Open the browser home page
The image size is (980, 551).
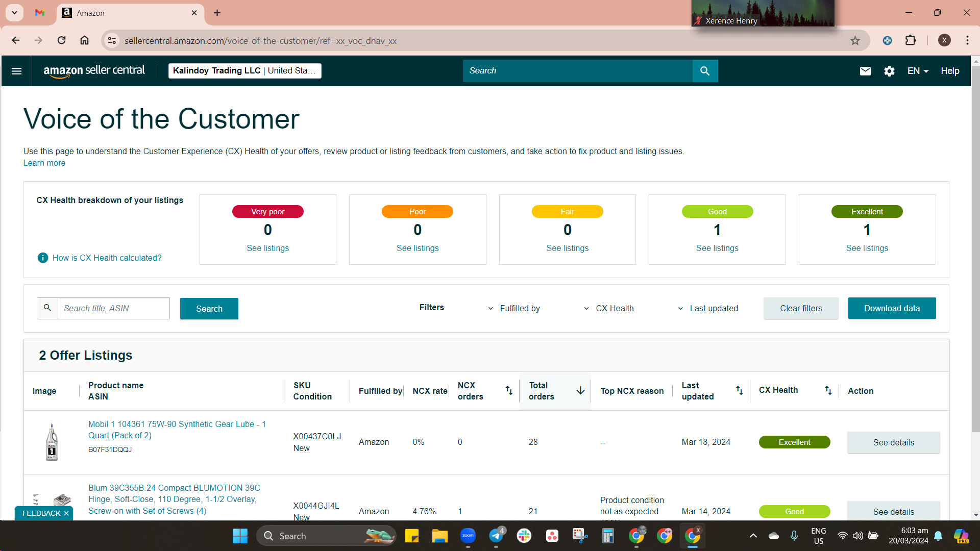click(84, 40)
